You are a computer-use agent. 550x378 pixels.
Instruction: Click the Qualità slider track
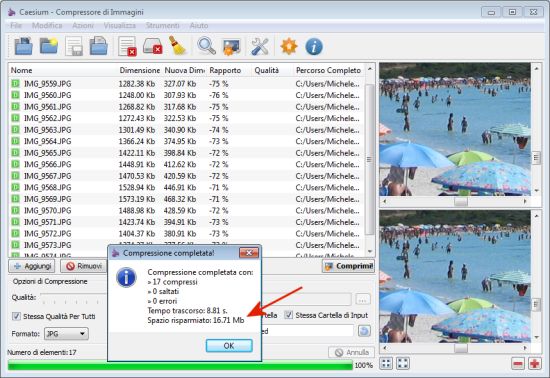tap(73, 297)
